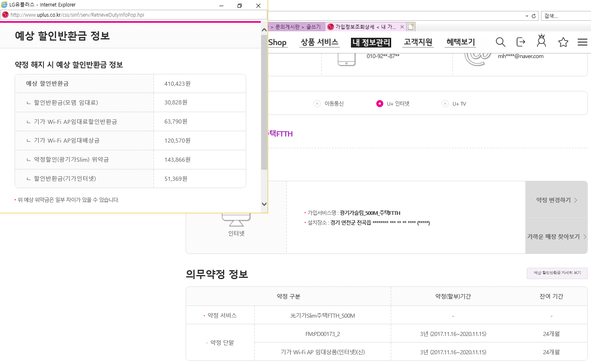This screenshot has width=591, height=364.
Task: Click the popup scrollbar down arrow
Action: pyautogui.click(x=264, y=204)
